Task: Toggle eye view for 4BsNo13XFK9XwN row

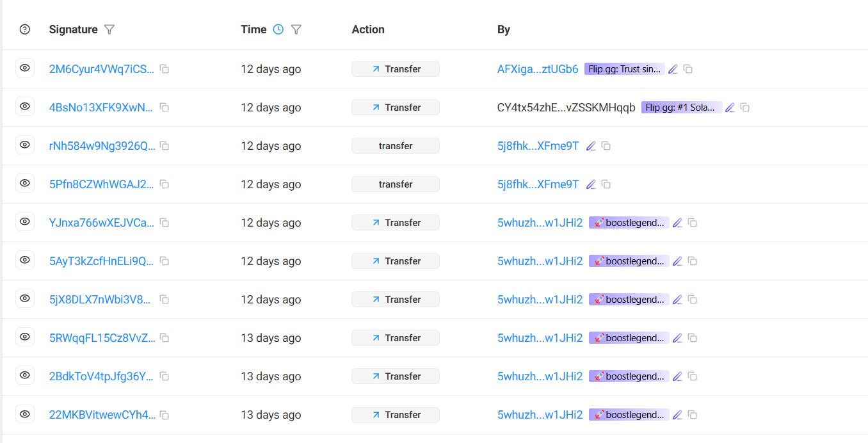Action: 25,107
